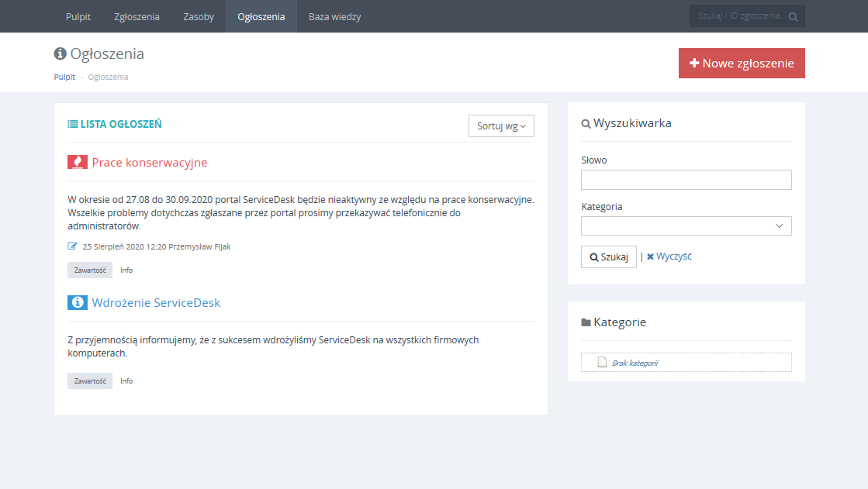Click the Słowo text input
The width and height of the screenshot is (868, 489).
coord(686,180)
